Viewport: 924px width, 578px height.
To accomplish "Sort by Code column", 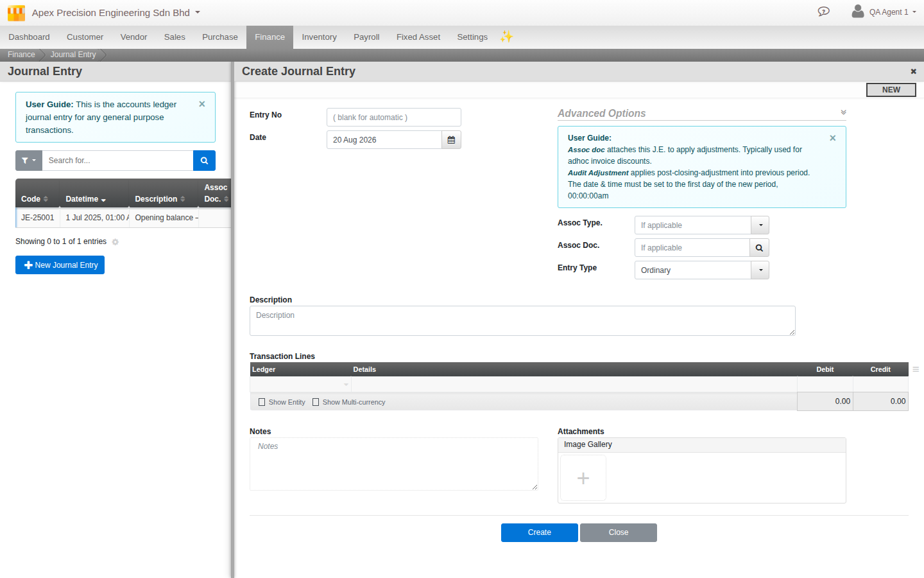I will pyautogui.click(x=35, y=199).
